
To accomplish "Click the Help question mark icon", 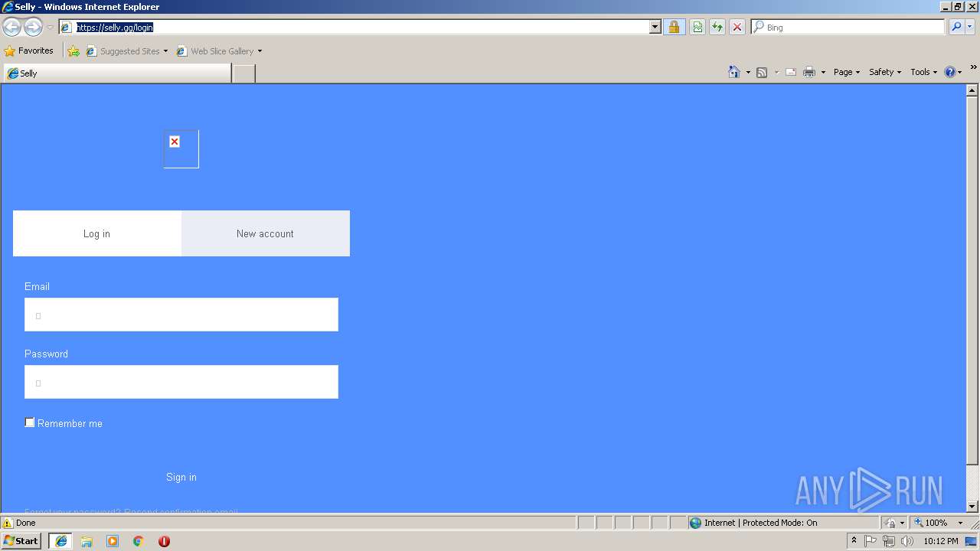I will (950, 72).
